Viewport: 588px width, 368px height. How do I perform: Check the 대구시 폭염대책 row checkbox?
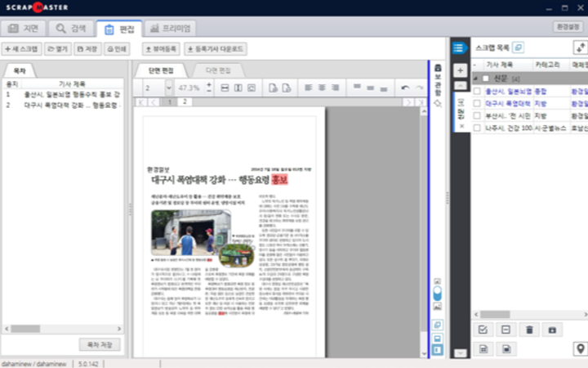coord(477,103)
